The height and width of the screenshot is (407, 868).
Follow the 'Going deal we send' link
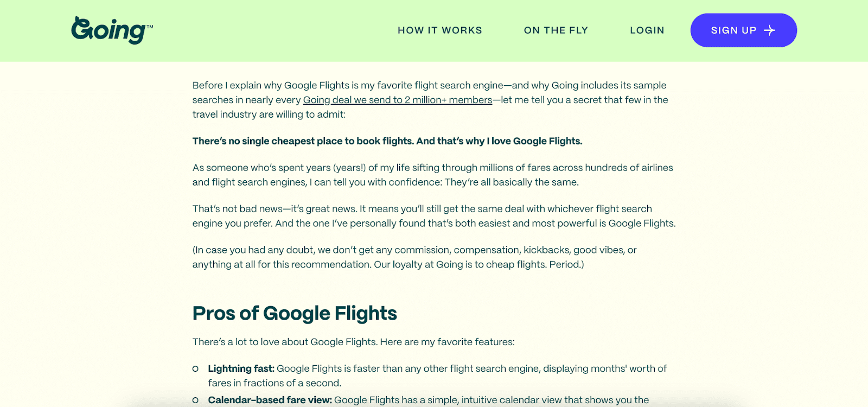[397, 100]
